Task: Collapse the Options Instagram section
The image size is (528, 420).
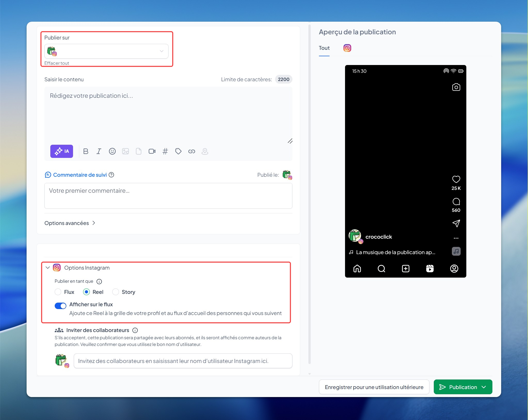Action: (x=48, y=268)
